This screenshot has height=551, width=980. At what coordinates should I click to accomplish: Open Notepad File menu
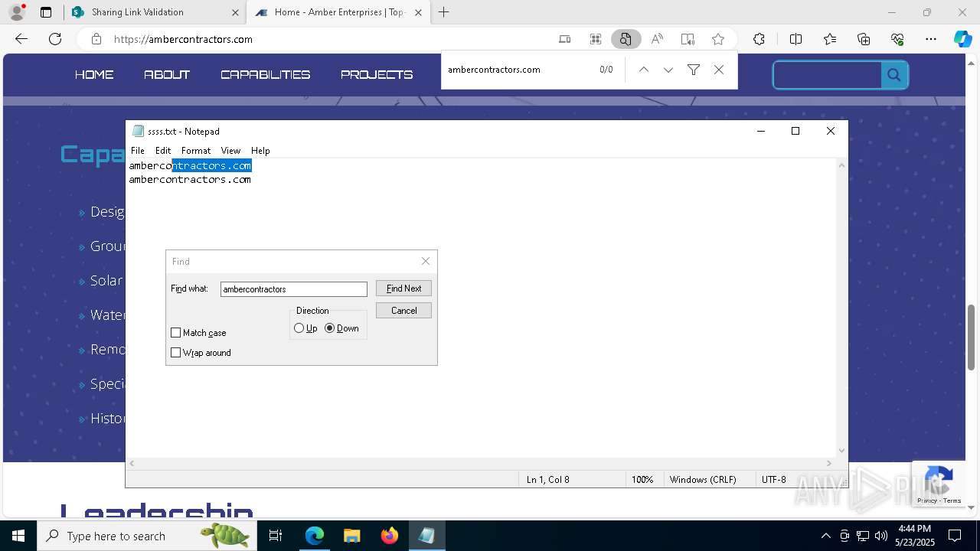tap(138, 151)
